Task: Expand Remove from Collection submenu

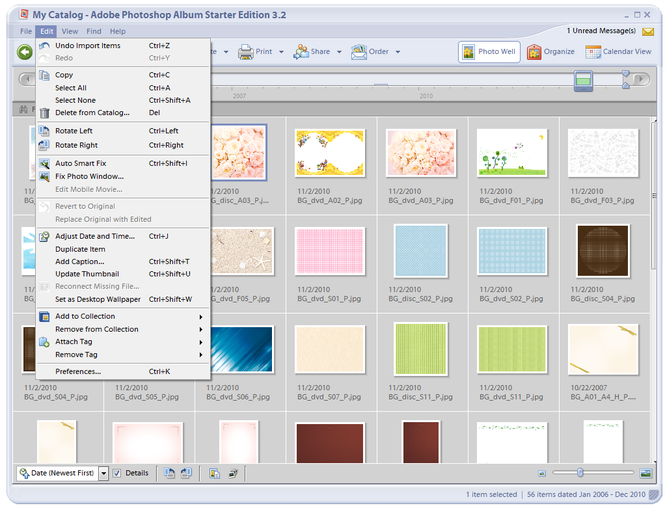Action: tap(201, 329)
